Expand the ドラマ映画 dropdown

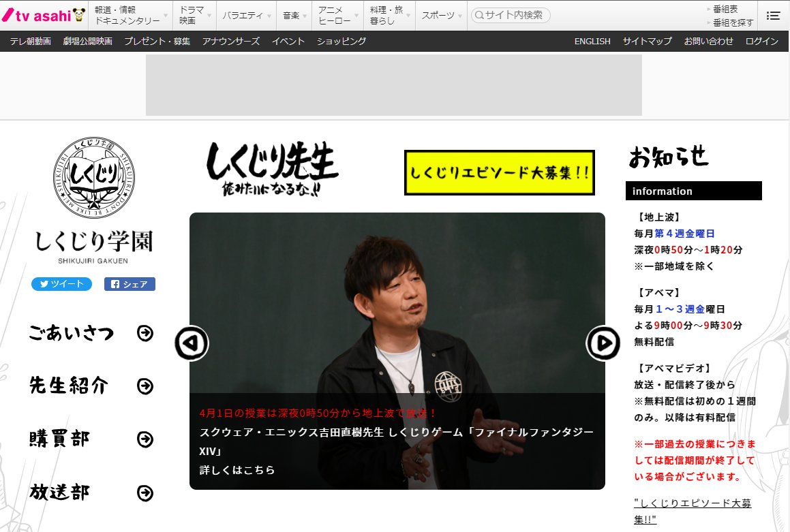click(195, 15)
